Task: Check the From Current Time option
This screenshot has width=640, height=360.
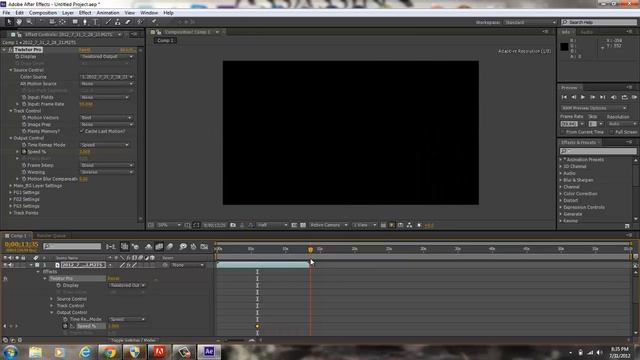Action: (x=563, y=132)
